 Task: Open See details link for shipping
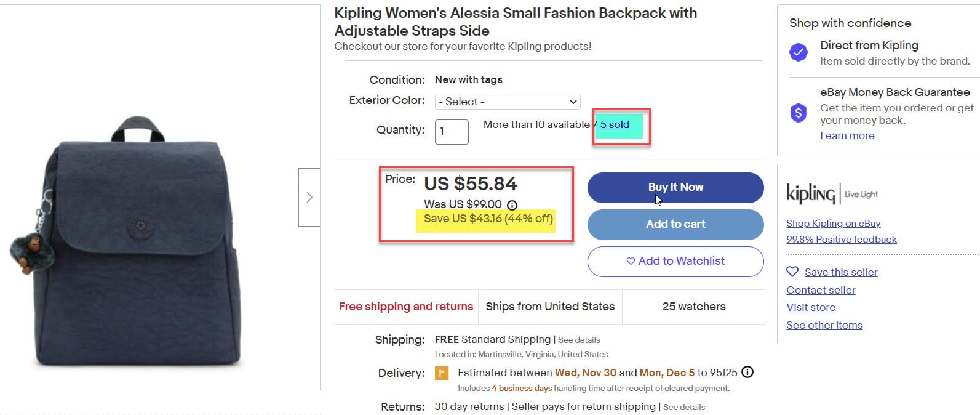click(579, 340)
